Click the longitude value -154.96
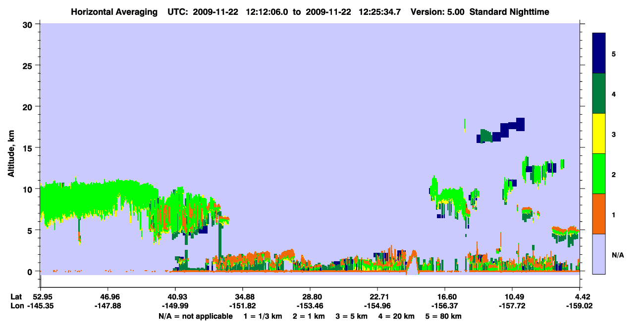This screenshot has height=330, width=644. pyautogui.click(x=377, y=306)
